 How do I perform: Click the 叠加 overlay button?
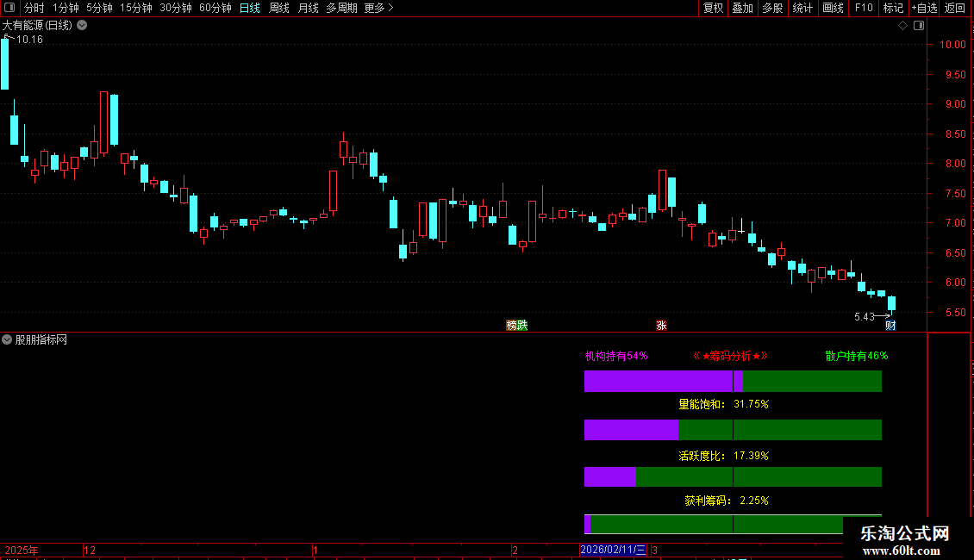(x=742, y=8)
